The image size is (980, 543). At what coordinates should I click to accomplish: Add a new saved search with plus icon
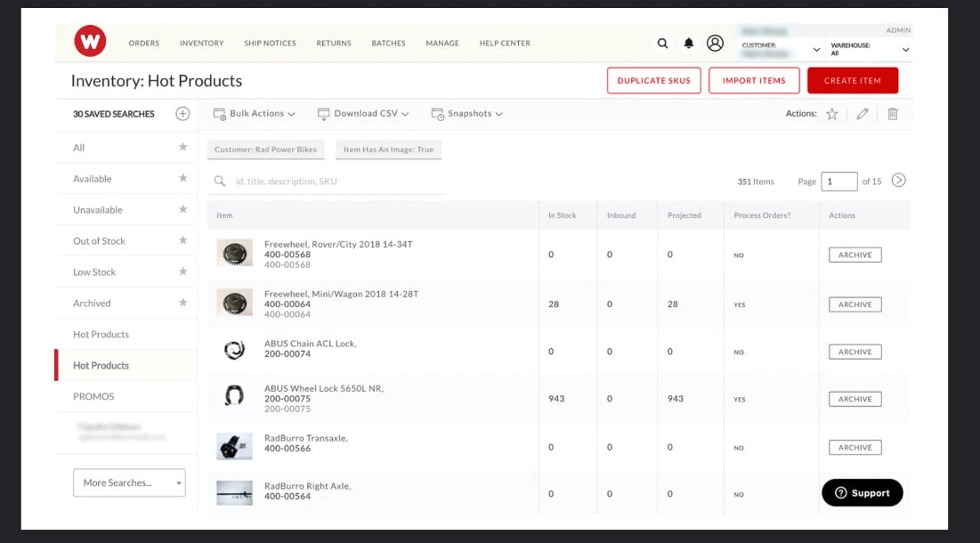click(x=182, y=114)
